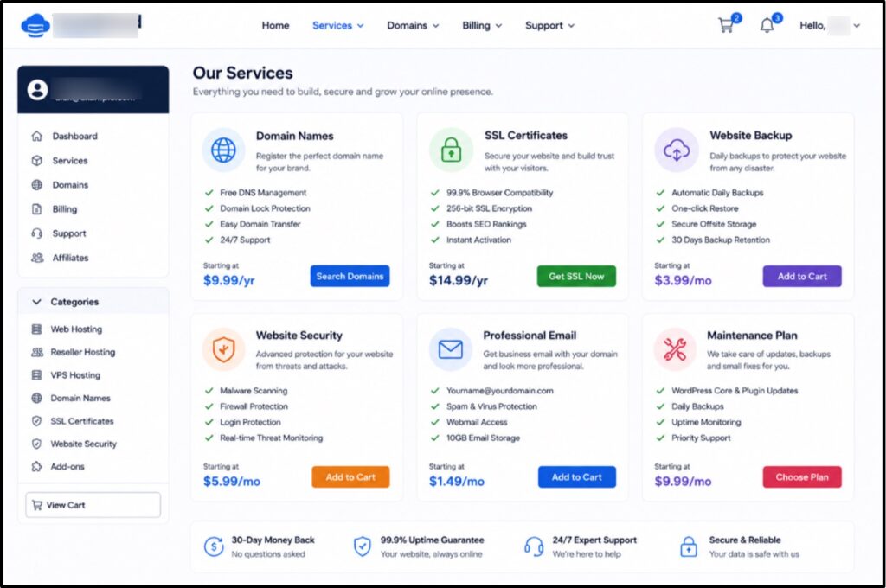Click the $9.99/yr domain price
886x588 pixels.
[228, 280]
